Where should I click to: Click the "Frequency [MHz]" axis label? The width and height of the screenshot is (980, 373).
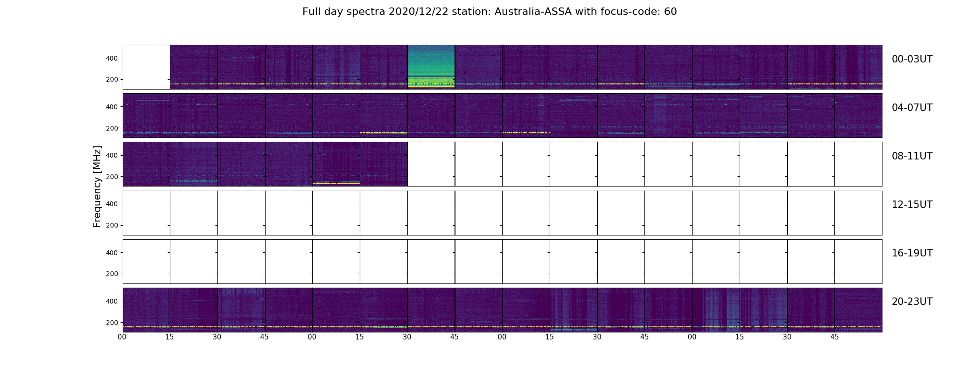tap(97, 186)
